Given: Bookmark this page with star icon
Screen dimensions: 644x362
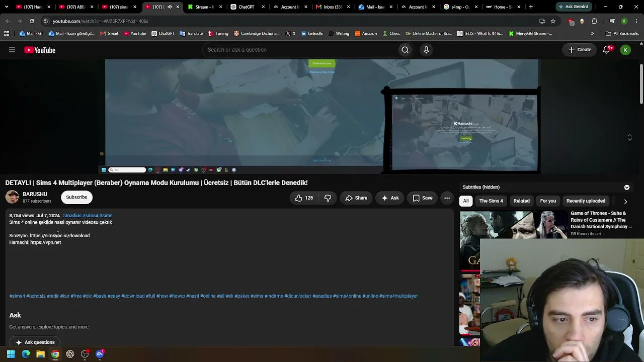Looking at the screenshot, I should 553,21.
